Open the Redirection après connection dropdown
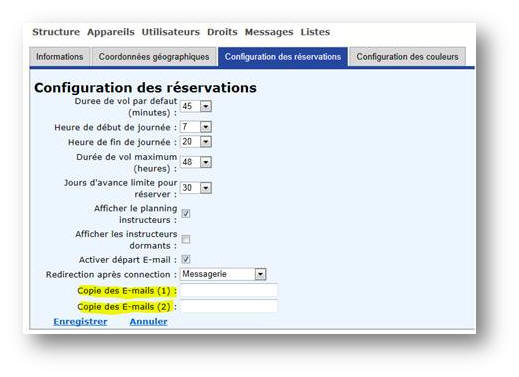This screenshot has height=377, width=519. (223, 274)
